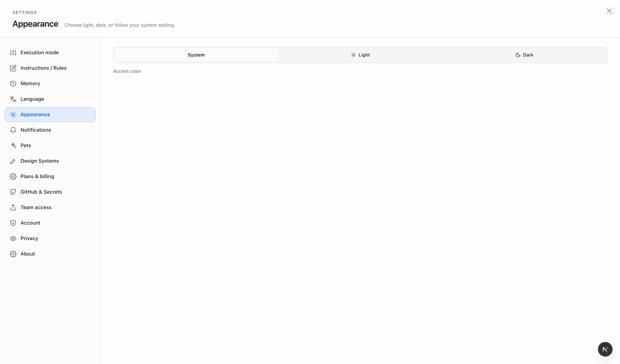Screen dimensions: 620x364
Task: Go to Plans & billing
Action: [50, 177]
